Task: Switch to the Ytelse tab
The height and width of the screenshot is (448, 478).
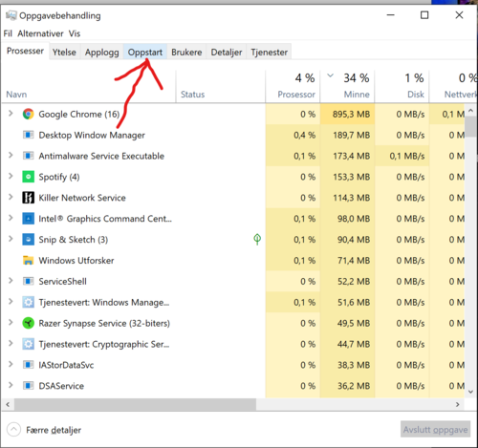Action: 64,53
